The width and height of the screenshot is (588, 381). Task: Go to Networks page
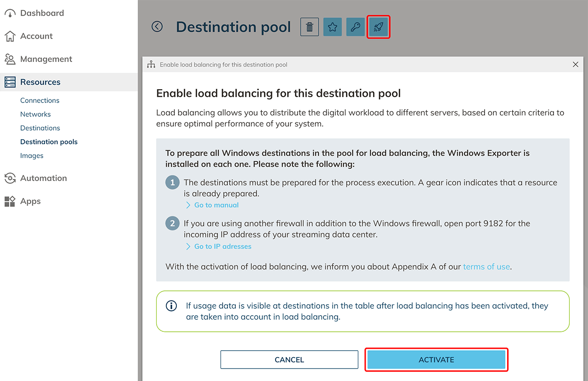35,114
